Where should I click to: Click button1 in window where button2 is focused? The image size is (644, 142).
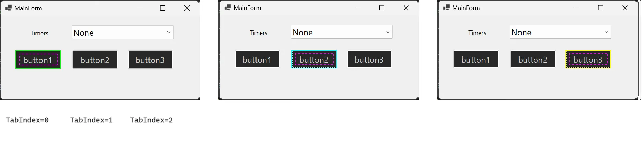257,60
